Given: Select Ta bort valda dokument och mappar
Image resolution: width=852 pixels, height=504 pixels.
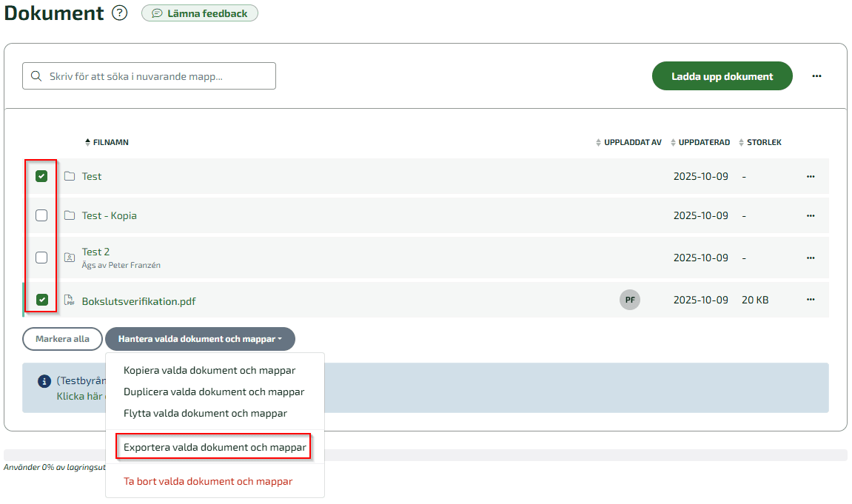Looking at the screenshot, I should pos(208,481).
